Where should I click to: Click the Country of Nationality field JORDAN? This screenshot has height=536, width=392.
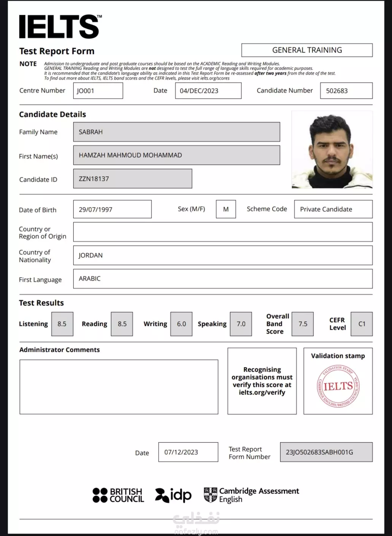[x=223, y=255]
